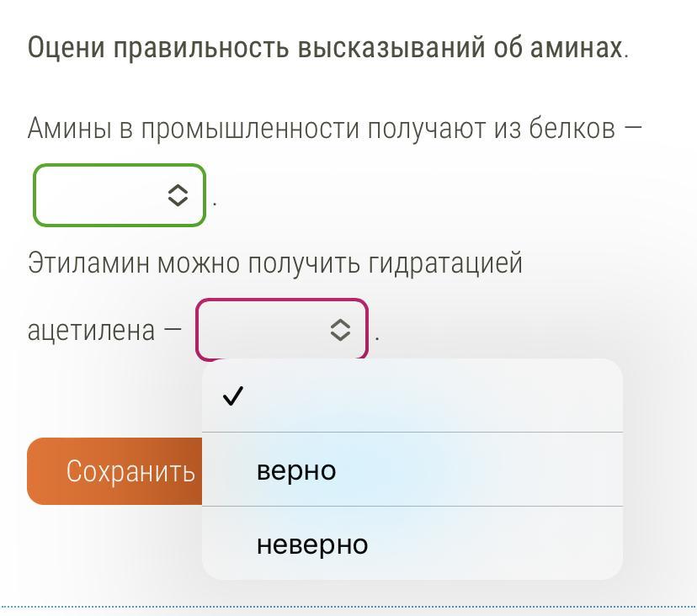Click the divider line above 'неверно'
697x616 pixels.
click(x=412, y=507)
